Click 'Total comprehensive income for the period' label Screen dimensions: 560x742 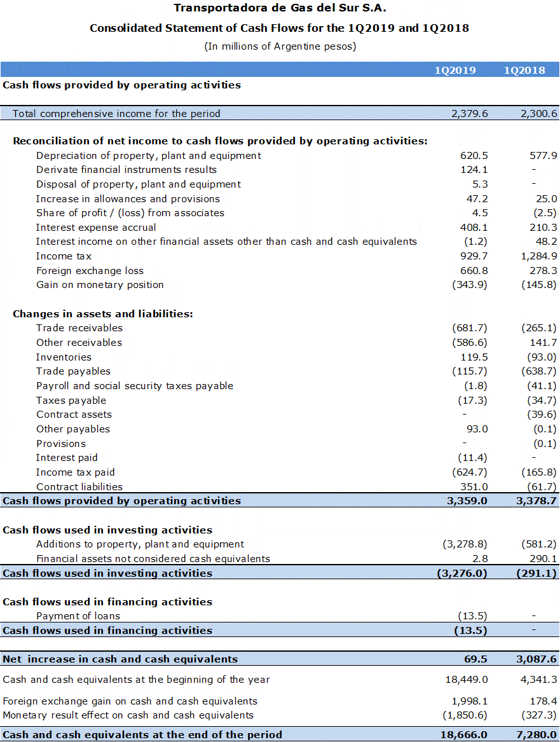(116, 114)
